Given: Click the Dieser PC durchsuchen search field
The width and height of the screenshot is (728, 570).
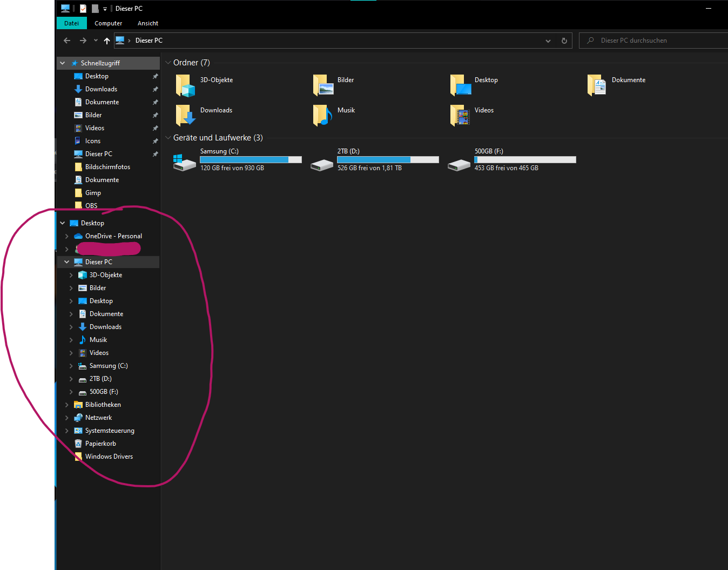Looking at the screenshot, I should 648,40.
